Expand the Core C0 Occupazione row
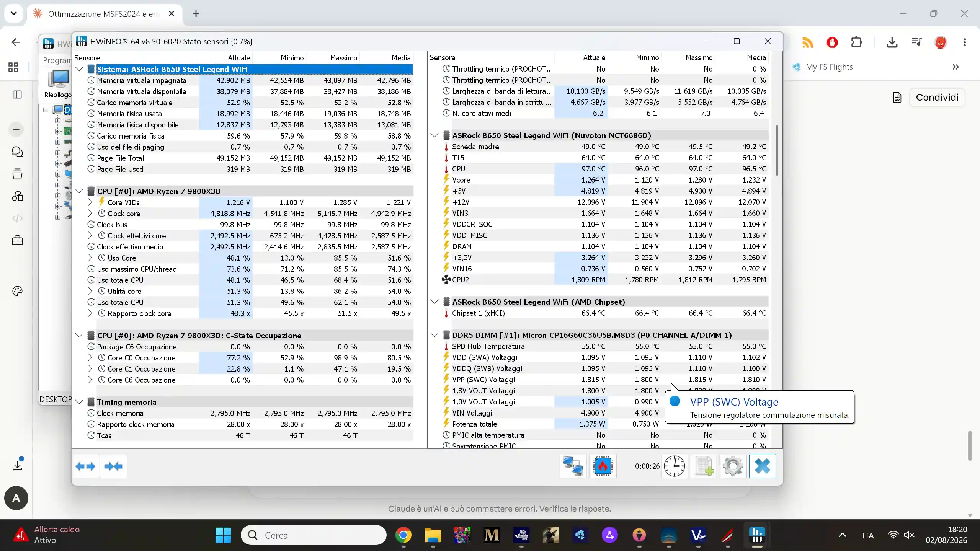This screenshot has width=980, height=551. [90, 358]
